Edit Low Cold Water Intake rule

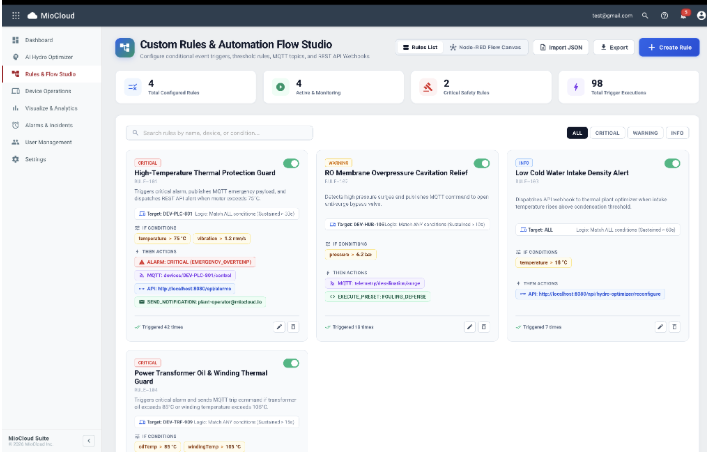[661, 327]
